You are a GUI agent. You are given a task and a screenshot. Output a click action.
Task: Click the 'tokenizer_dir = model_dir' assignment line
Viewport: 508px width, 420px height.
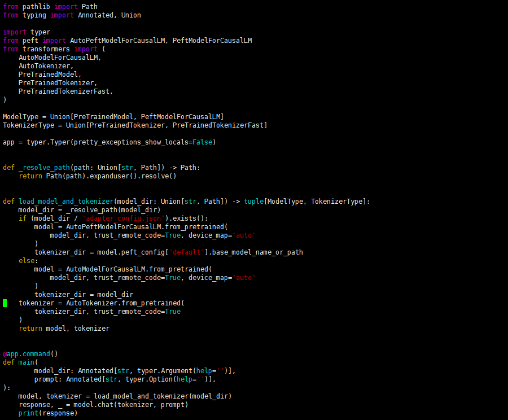tap(84, 295)
